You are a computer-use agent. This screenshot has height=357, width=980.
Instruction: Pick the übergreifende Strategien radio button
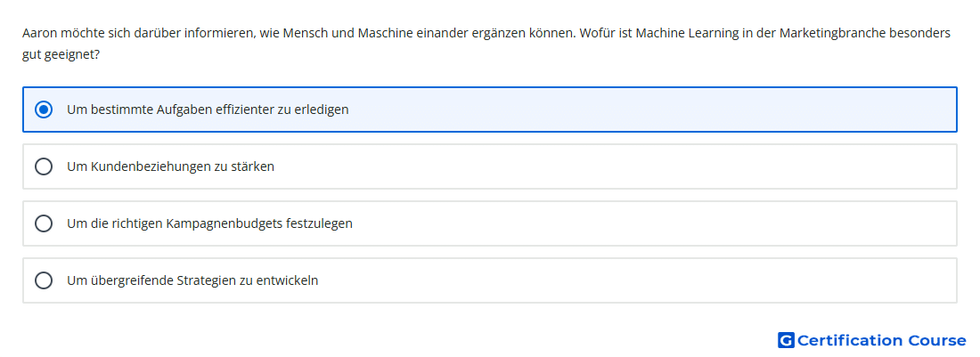[x=43, y=280]
